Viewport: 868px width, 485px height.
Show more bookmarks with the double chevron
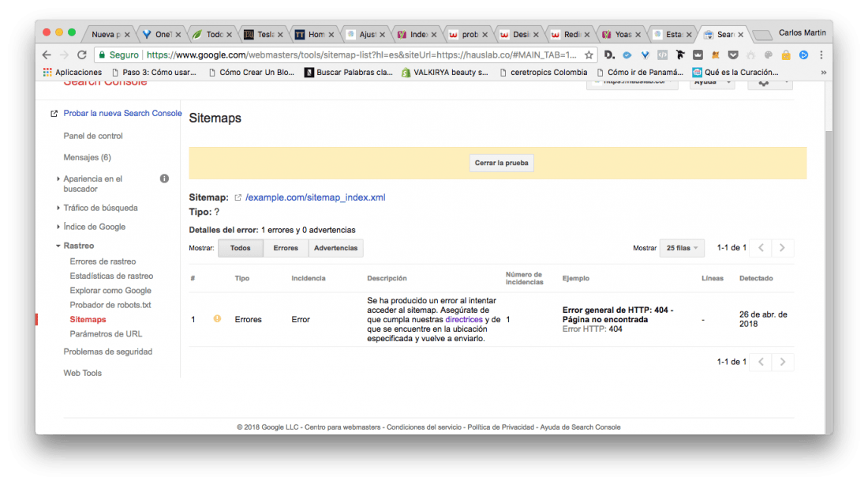(823, 72)
